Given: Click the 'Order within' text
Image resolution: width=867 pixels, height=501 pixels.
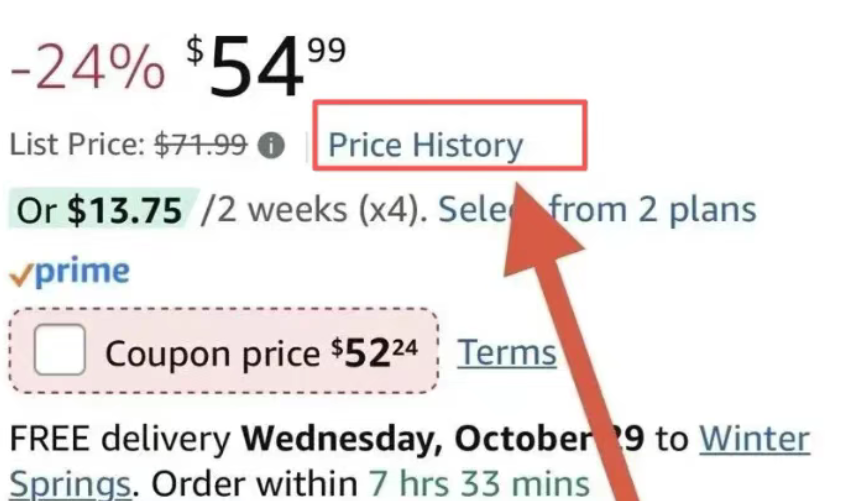Looking at the screenshot, I should pos(252,483).
